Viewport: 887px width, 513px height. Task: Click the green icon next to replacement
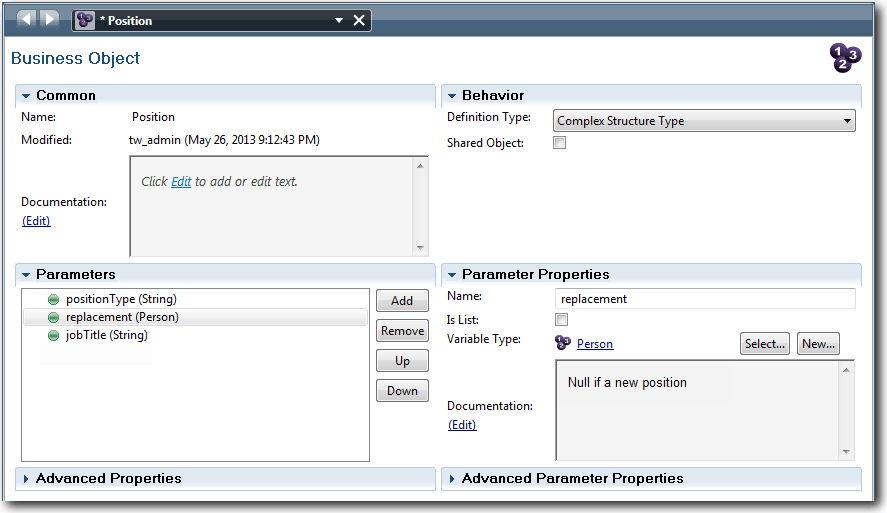point(54,317)
